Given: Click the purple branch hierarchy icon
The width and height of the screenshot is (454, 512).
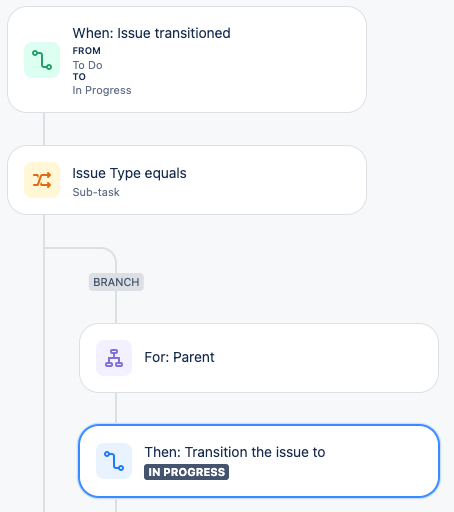Looking at the screenshot, I should (114, 358).
